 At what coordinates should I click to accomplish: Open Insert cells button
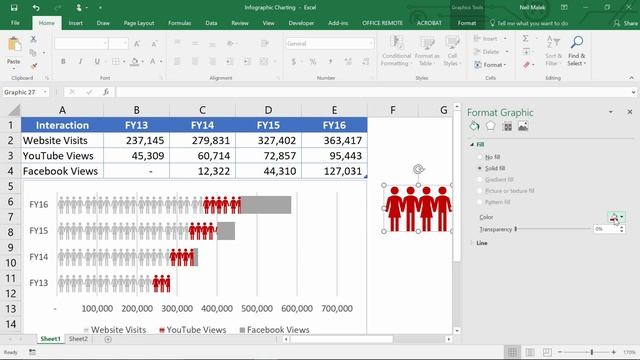(x=490, y=39)
